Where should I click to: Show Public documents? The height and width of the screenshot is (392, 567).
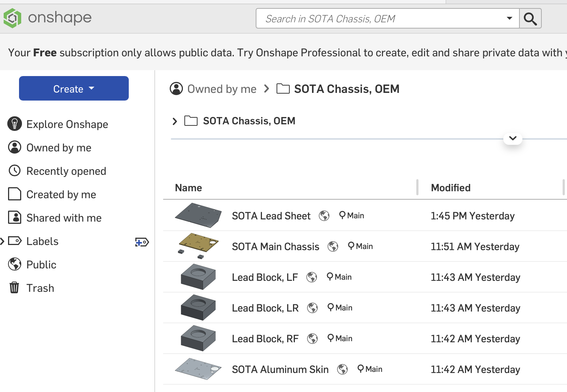41,265
